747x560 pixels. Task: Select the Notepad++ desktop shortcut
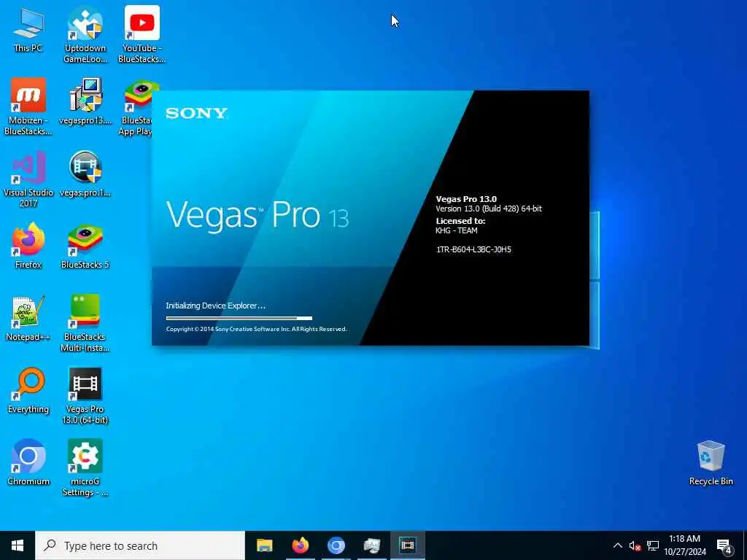(x=28, y=318)
